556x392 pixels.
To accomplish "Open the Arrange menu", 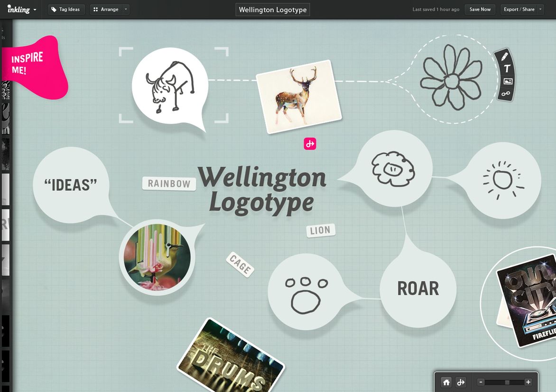I will tap(106, 9).
